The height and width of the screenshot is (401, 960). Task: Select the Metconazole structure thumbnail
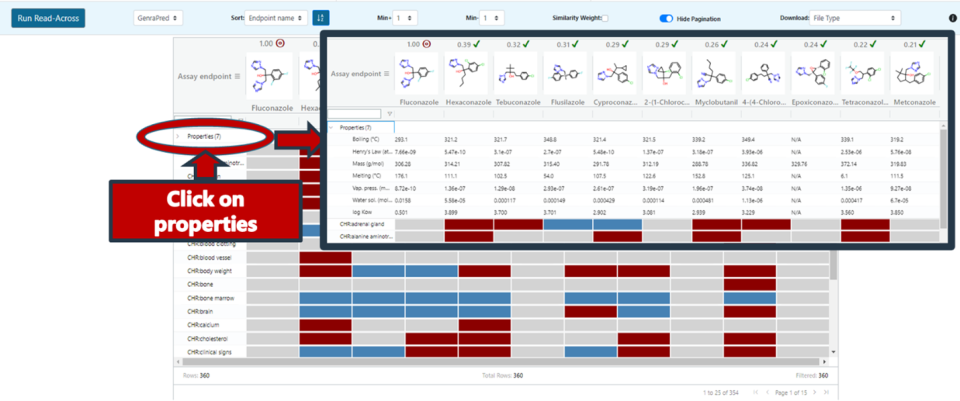click(912, 73)
